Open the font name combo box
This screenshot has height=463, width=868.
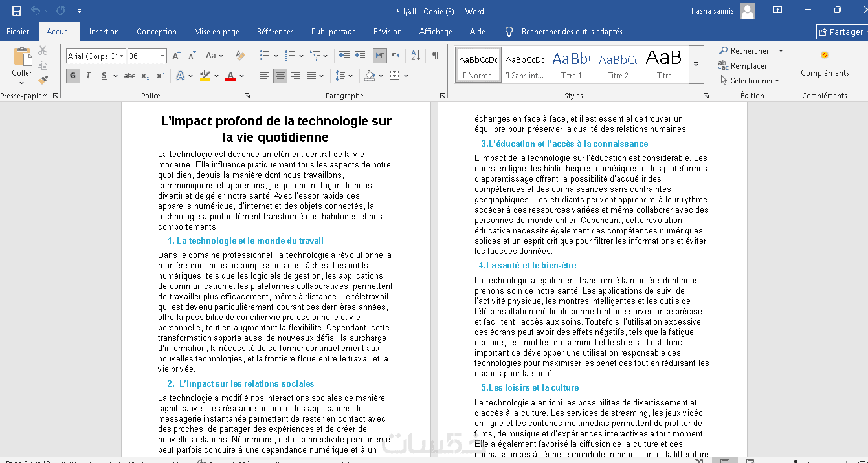95,56
